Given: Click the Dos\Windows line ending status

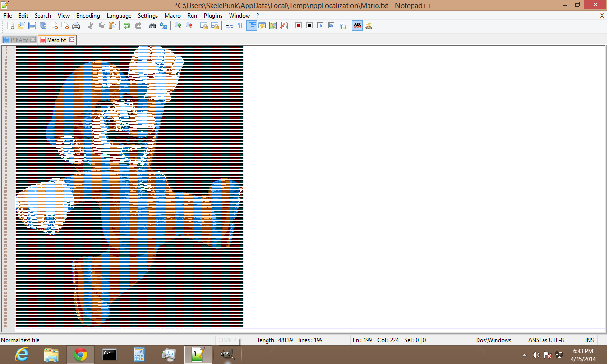Looking at the screenshot, I should [494, 340].
